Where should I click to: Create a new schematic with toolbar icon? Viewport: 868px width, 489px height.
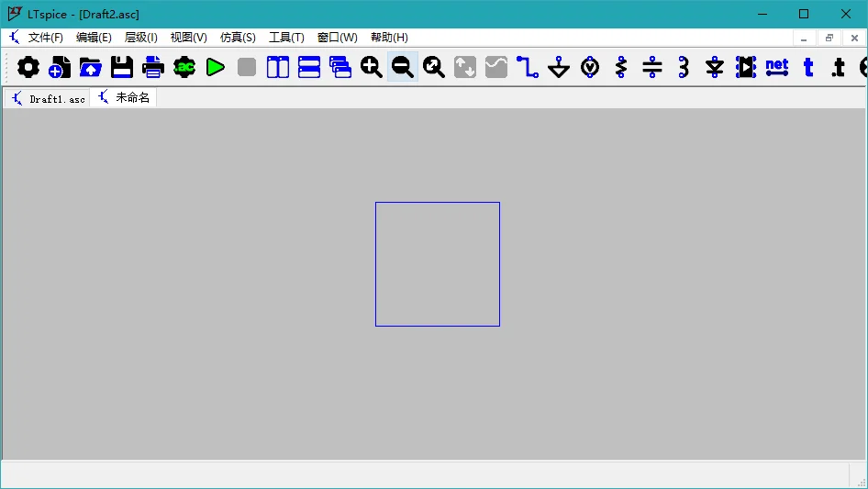(x=60, y=68)
